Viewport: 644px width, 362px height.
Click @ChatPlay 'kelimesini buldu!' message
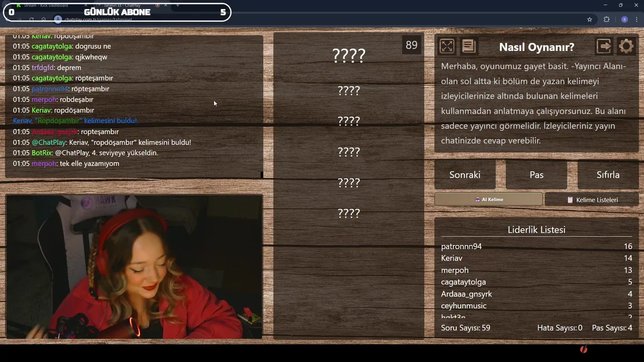(x=102, y=142)
